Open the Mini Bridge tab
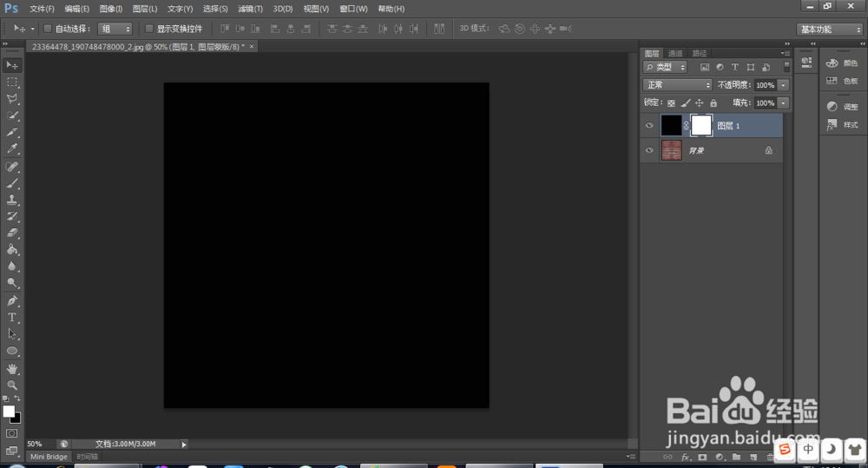 pos(49,457)
